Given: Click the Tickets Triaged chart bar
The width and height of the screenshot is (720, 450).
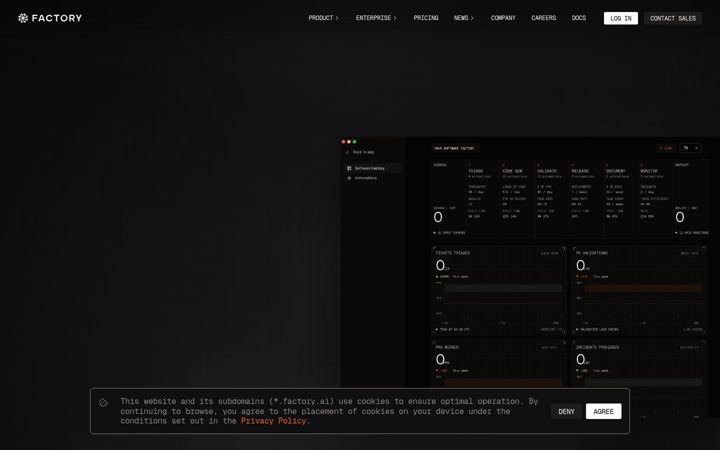Looking at the screenshot, I should (503, 288).
